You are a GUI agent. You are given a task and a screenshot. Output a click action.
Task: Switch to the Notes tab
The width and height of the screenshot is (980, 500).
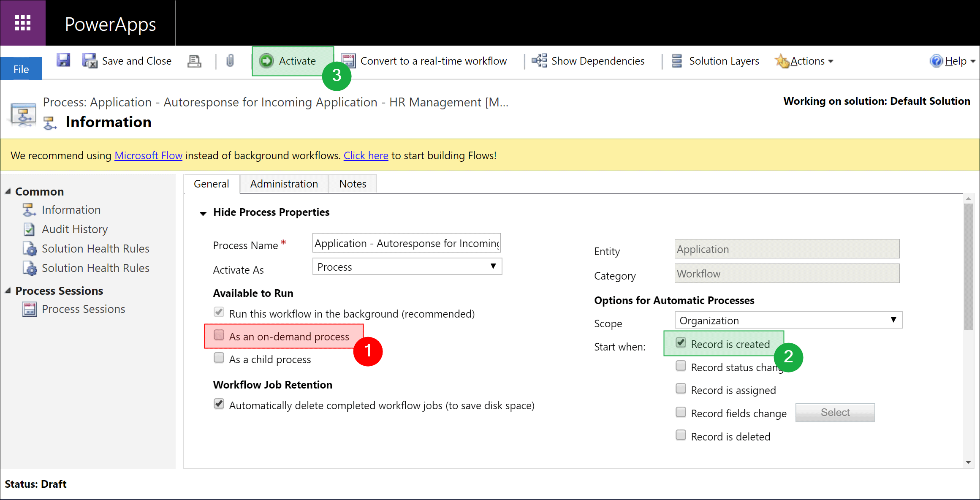coord(353,184)
